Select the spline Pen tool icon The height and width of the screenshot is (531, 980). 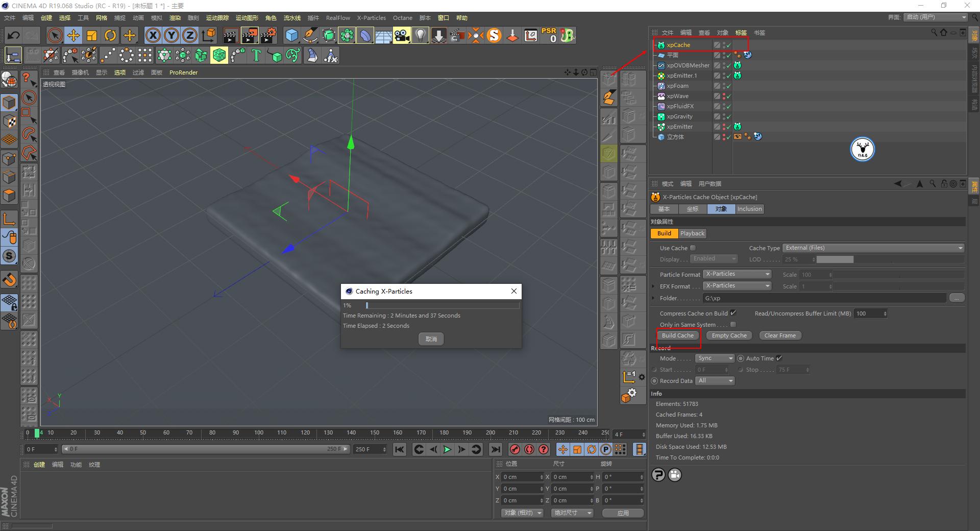point(310,35)
